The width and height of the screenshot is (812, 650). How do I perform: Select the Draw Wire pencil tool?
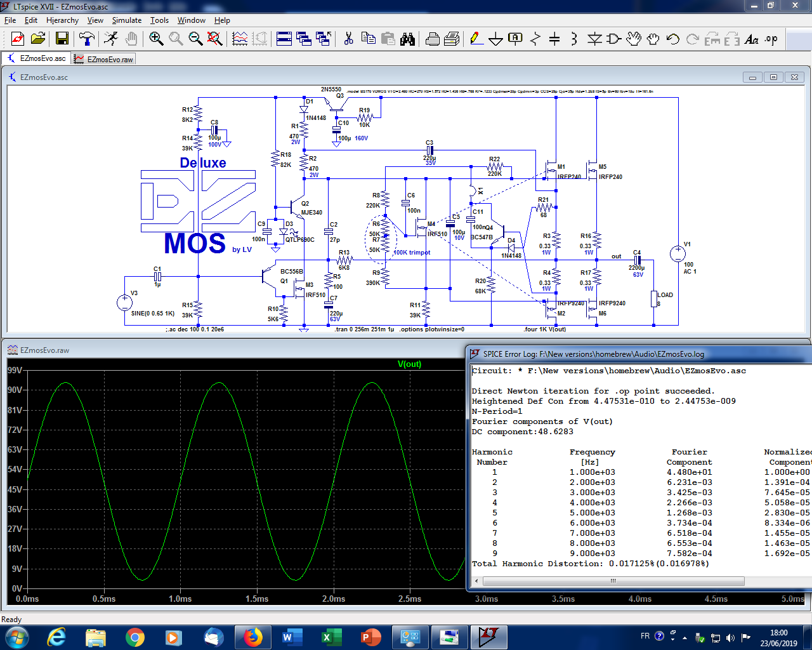point(476,39)
